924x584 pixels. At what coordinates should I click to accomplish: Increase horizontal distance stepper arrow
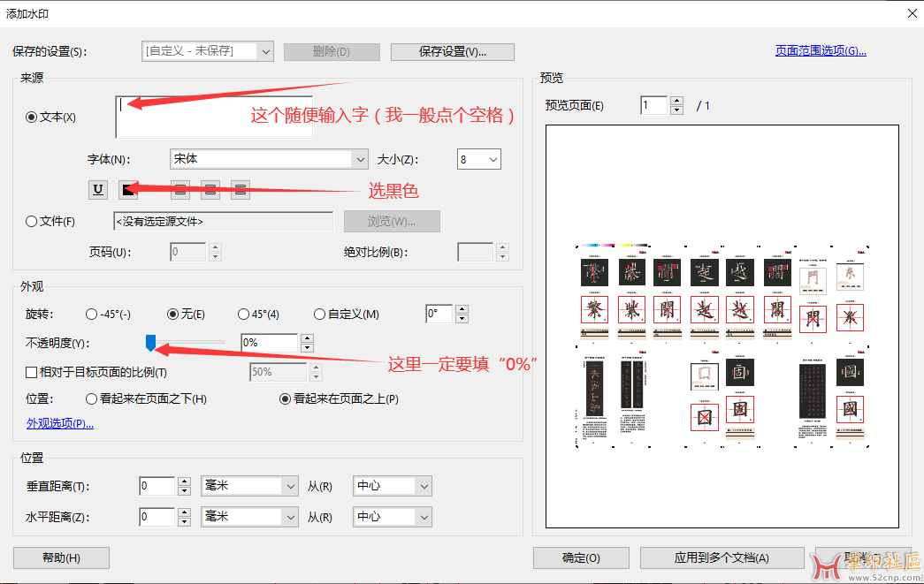tap(184, 512)
